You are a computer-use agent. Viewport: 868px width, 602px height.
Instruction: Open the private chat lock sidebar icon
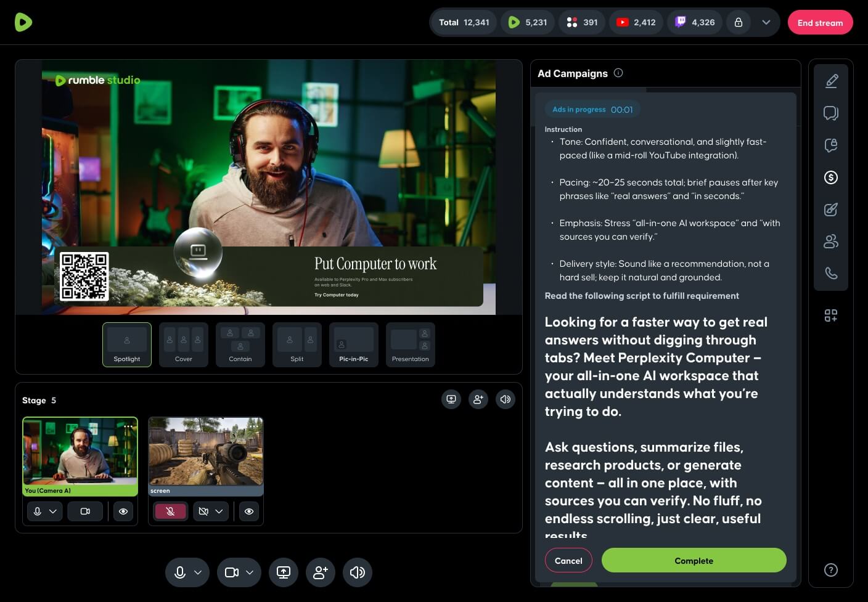tap(831, 145)
